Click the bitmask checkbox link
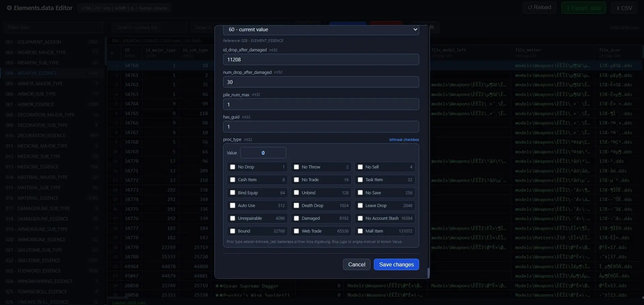644x305 pixels. [404, 140]
